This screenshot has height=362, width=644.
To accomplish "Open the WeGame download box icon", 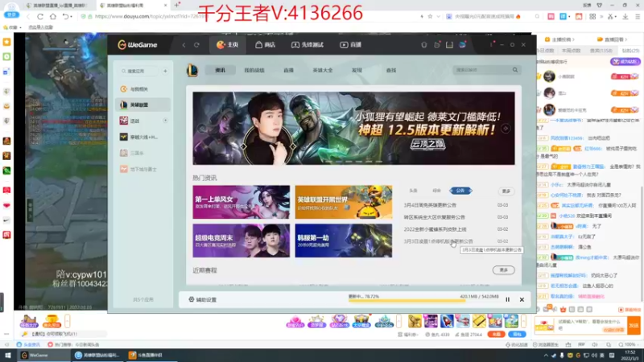I will click(x=449, y=45).
